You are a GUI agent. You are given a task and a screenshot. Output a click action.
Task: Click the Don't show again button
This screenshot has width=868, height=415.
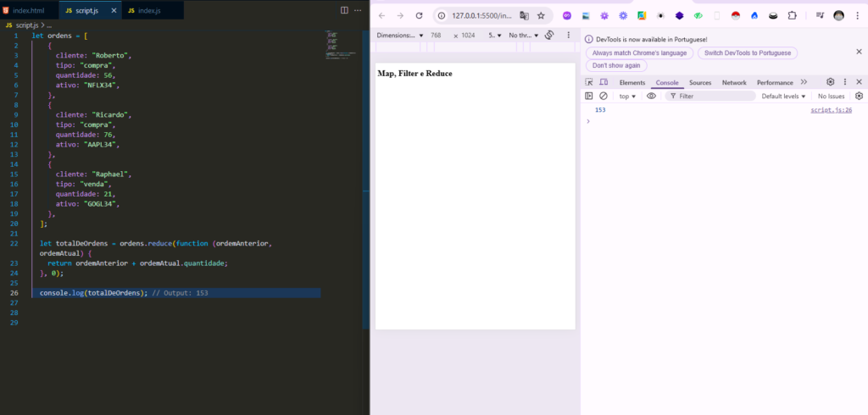point(616,65)
